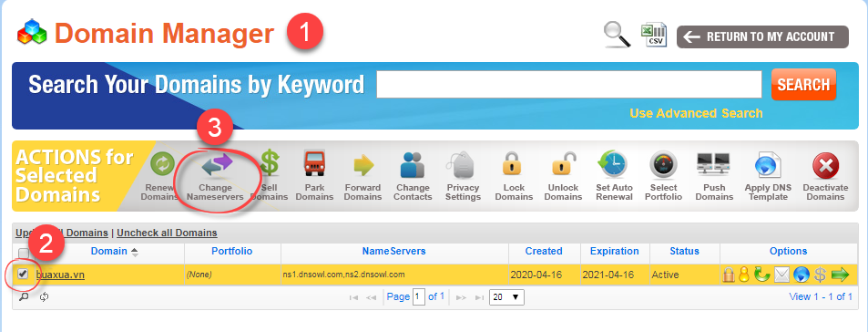Go to the last page pager button
The image size is (868, 332).
tap(479, 297)
